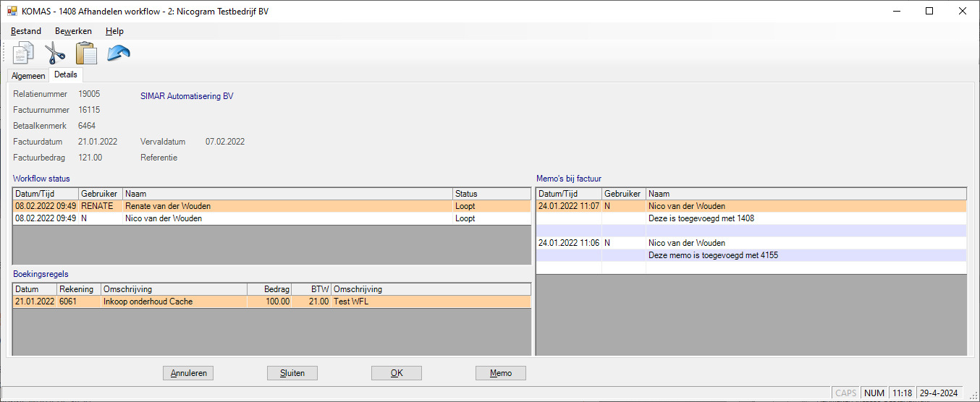This screenshot has height=402, width=980.
Task: Click Factuurbedrag value 121.00
Action: pyautogui.click(x=90, y=158)
